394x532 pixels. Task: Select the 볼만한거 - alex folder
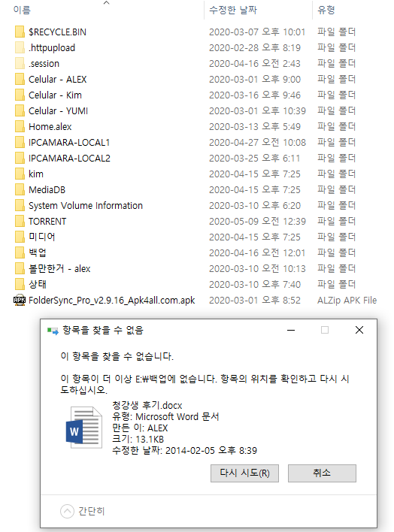tap(59, 269)
